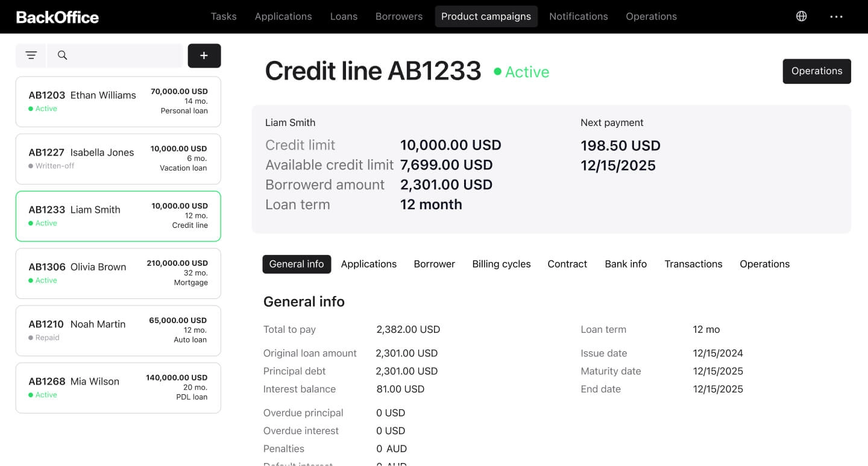Open the globe language icon
This screenshot has height=466, width=868.
(801, 16)
